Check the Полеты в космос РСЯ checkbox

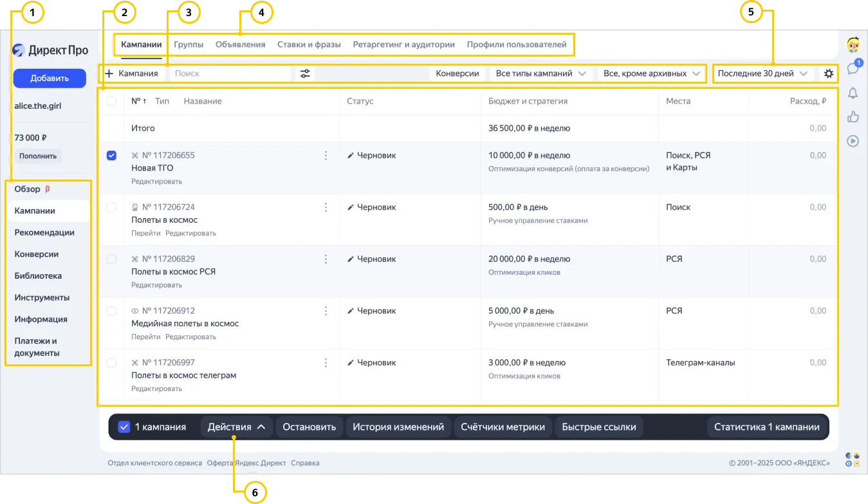111,259
